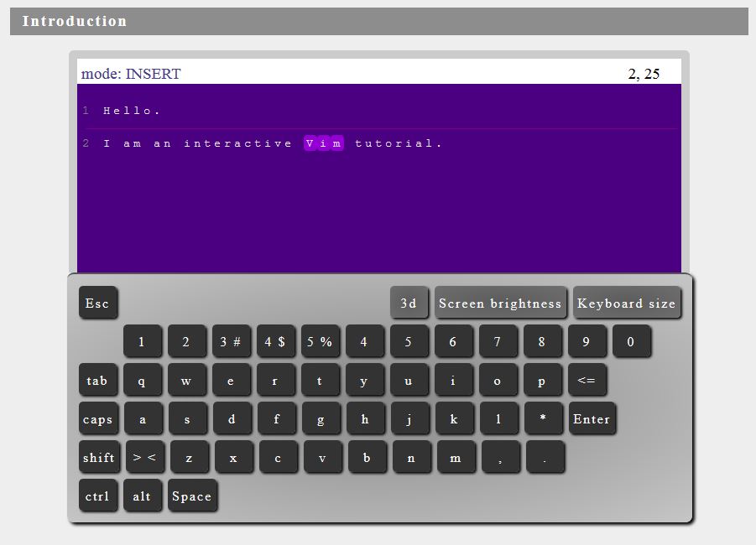Choose the z key
Screen dimensions: 756x545
click(190, 457)
